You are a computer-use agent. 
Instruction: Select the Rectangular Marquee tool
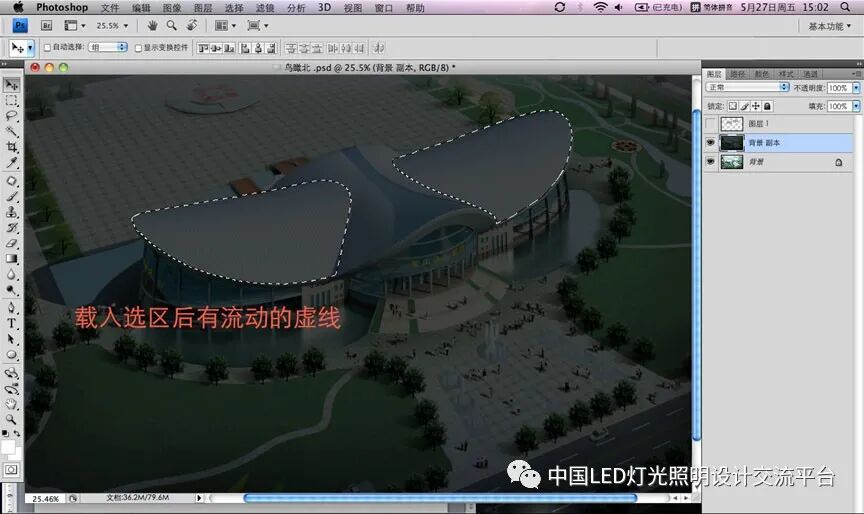(x=12, y=101)
